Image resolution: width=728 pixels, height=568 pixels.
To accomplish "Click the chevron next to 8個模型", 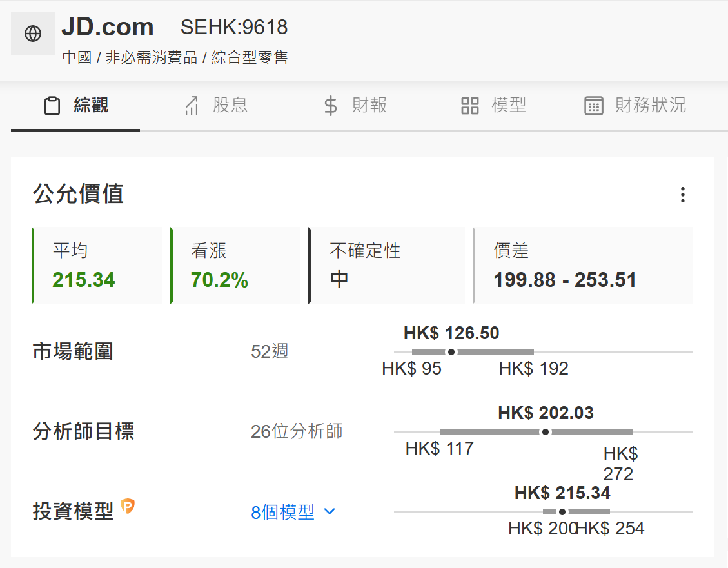I will point(330,511).
